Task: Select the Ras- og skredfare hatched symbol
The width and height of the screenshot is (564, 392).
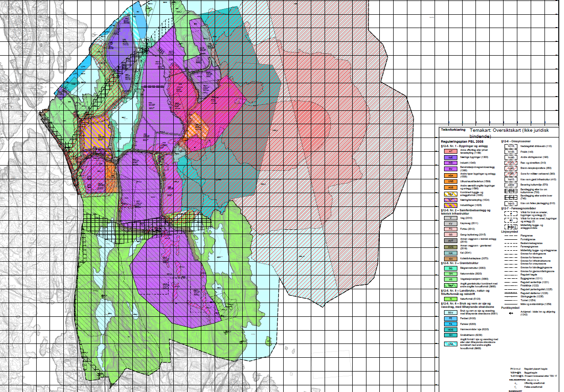Action: pos(510,163)
